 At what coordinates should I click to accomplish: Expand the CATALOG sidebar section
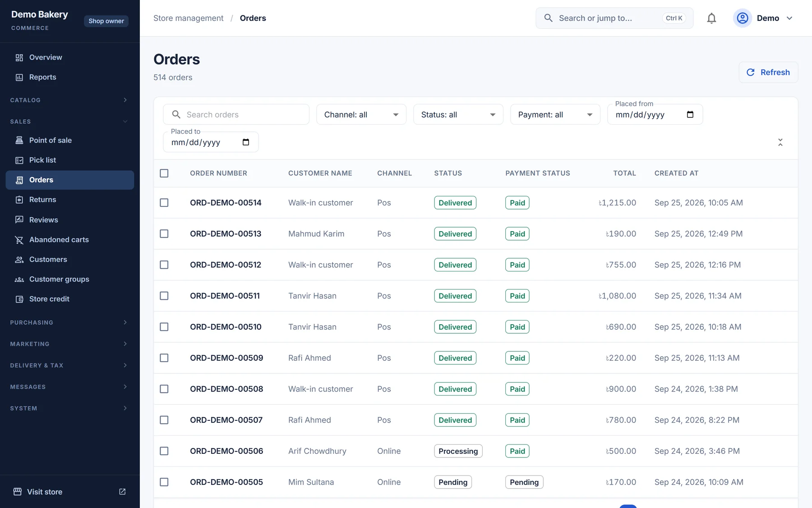click(x=70, y=100)
